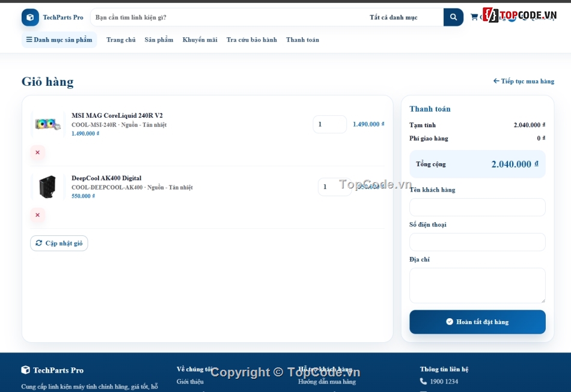
Task: Click the DeepCool AK400 product thumbnail
Action: (47, 187)
